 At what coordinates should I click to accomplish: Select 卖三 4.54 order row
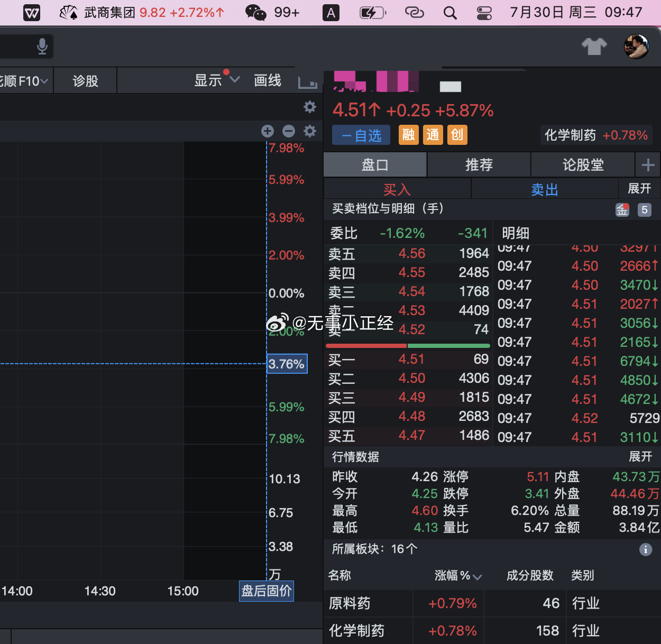pos(408,292)
